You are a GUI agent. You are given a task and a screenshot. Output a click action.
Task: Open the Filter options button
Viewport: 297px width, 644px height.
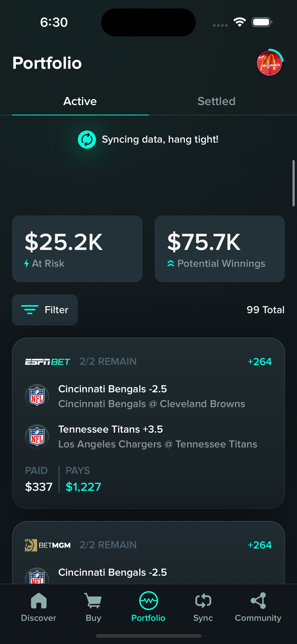[x=45, y=310]
